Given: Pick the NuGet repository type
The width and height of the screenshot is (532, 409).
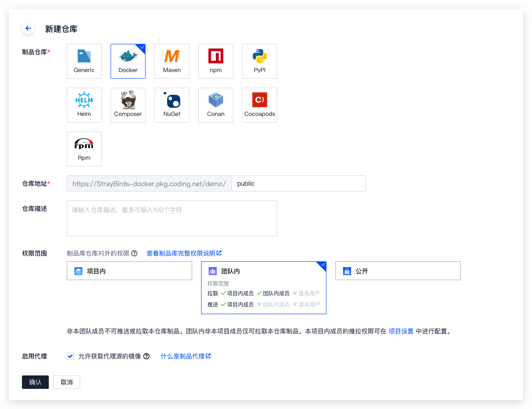Looking at the screenshot, I should point(172,105).
